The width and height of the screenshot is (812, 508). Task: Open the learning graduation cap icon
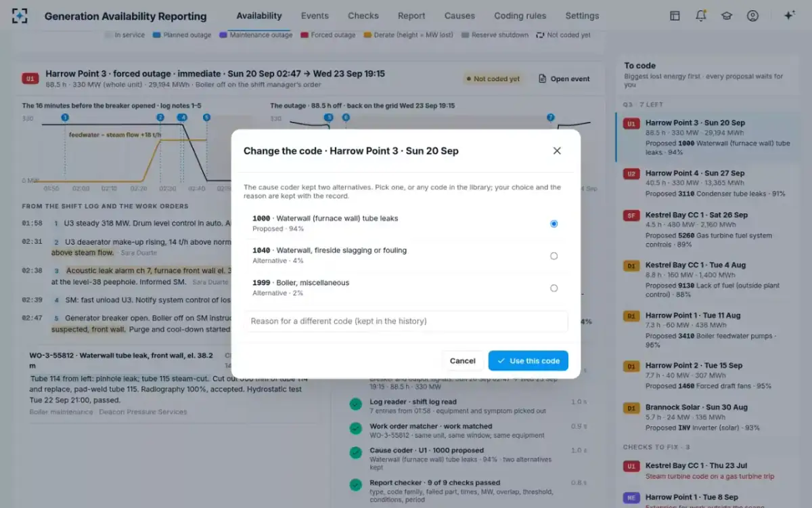727,16
